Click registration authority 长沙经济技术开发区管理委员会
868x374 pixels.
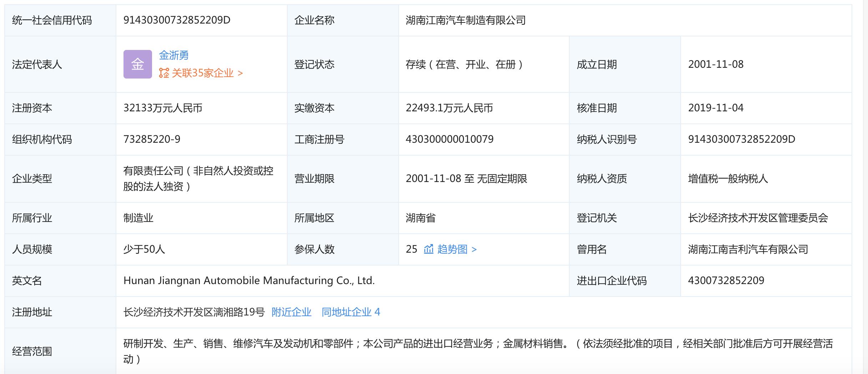point(758,218)
